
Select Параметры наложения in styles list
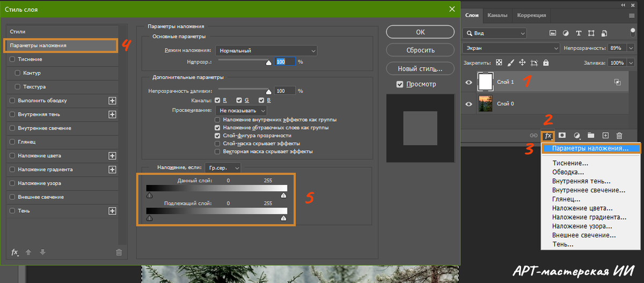click(61, 46)
